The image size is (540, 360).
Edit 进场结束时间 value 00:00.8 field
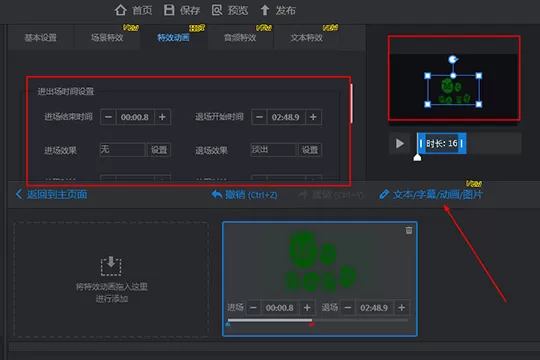coord(135,117)
